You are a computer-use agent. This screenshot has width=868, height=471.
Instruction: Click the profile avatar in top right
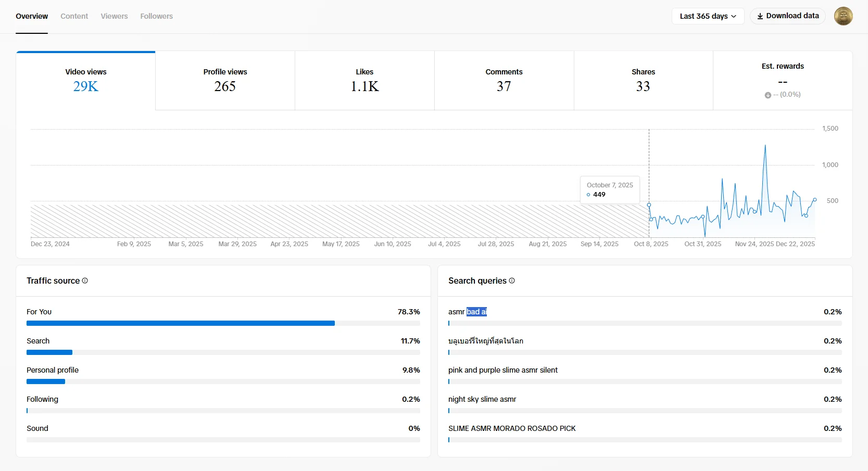[842, 16]
